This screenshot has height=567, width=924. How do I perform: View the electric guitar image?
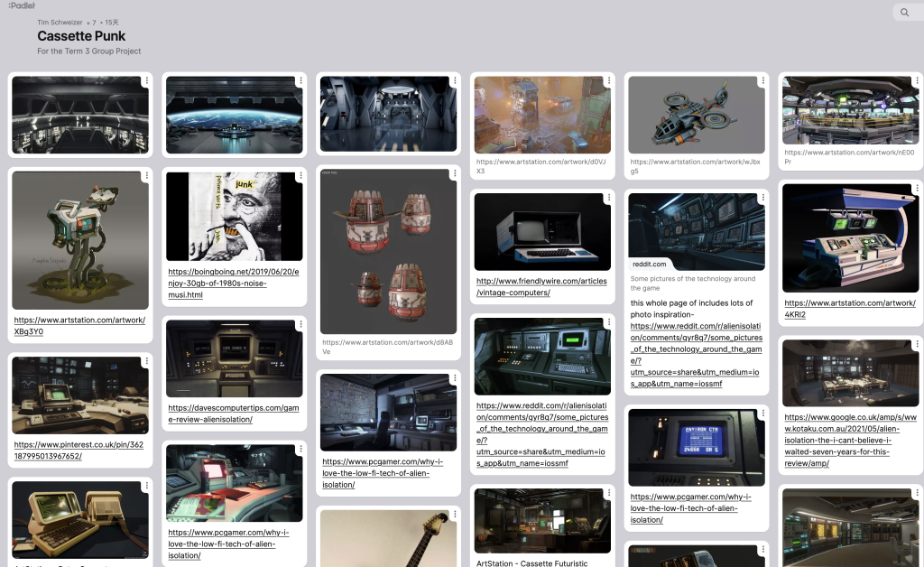388,539
